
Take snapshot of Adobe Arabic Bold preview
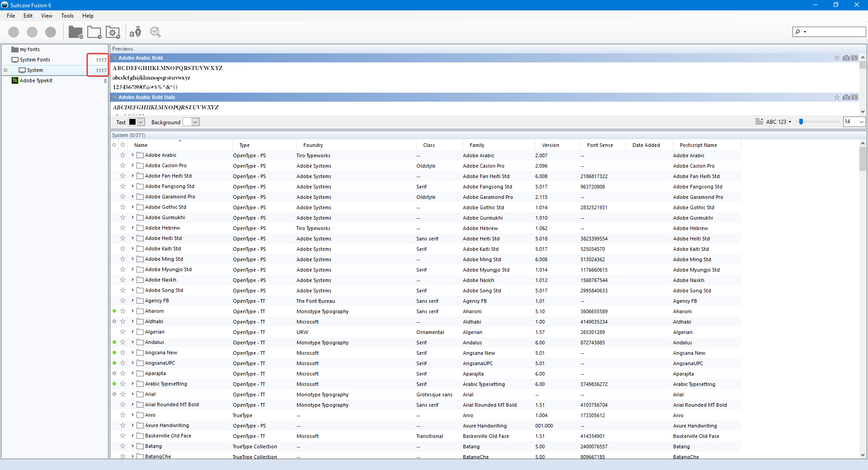(846, 58)
